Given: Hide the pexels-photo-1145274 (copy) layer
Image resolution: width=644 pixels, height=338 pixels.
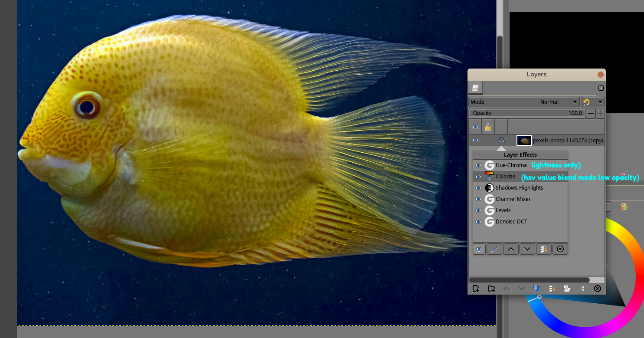Looking at the screenshot, I should (475, 141).
